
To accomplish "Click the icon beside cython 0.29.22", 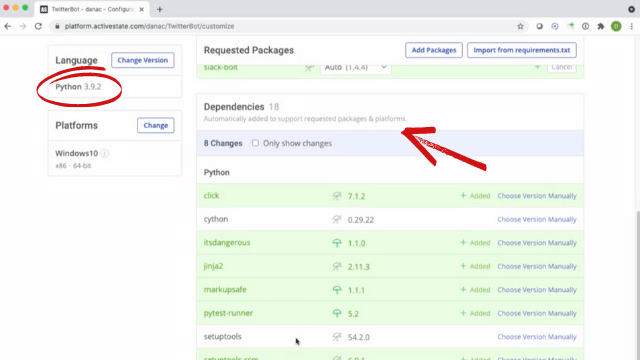I will [x=337, y=220].
